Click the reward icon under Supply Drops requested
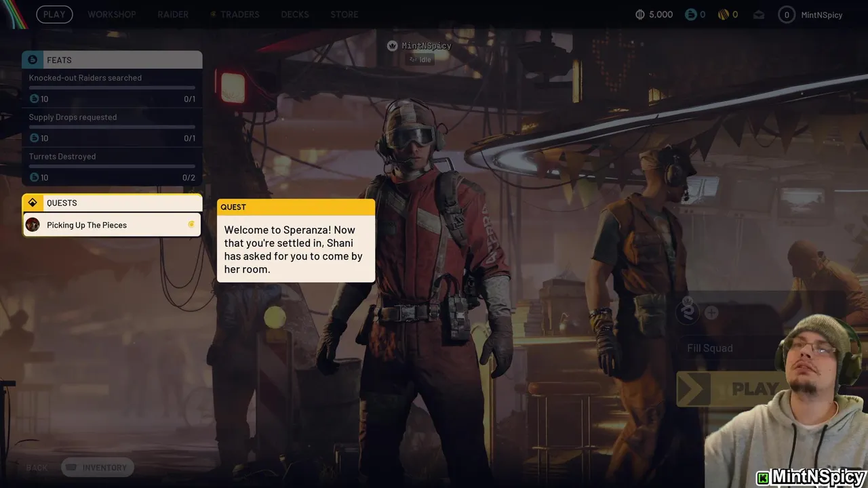 pyautogui.click(x=34, y=138)
